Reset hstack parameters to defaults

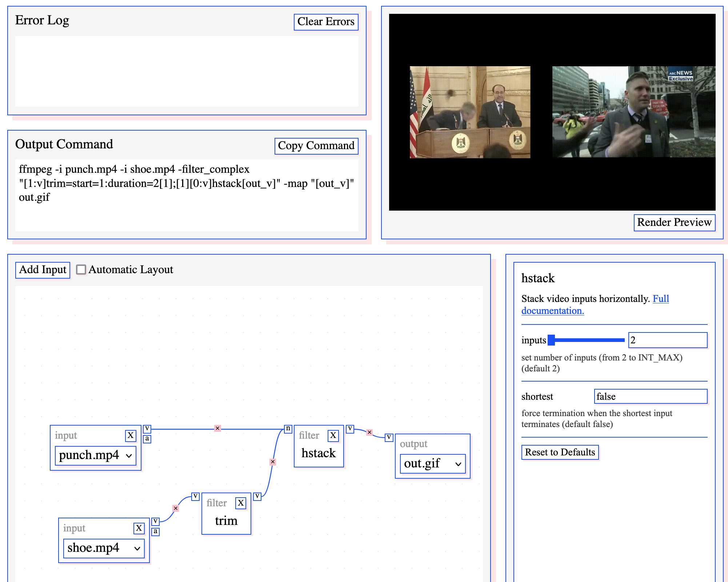tap(560, 452)
